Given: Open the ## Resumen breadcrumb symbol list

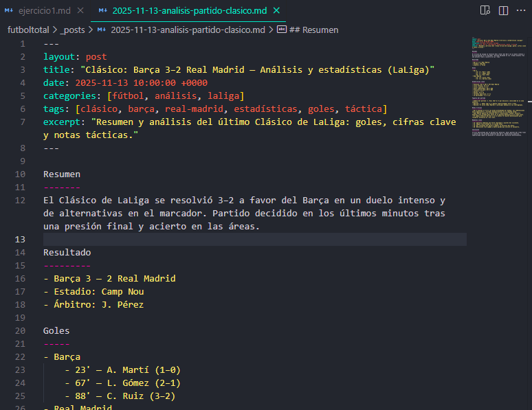Looking at the screenshot, I should [314, 30].
